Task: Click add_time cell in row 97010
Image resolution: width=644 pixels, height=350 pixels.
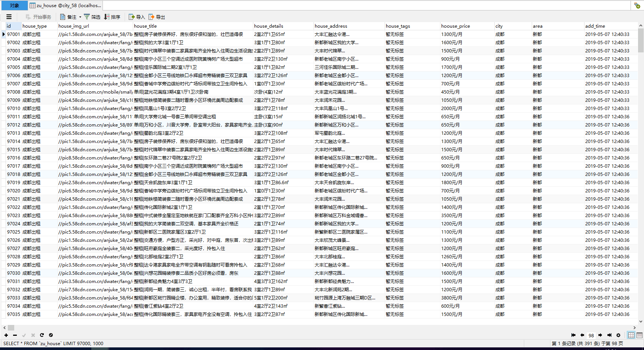Action: (x=611, y=108)
